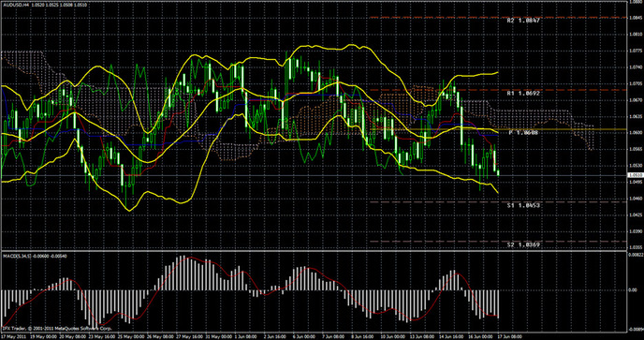Click the R2 1.0847 resistance label

pyautogui.click(x=523, y=21)
